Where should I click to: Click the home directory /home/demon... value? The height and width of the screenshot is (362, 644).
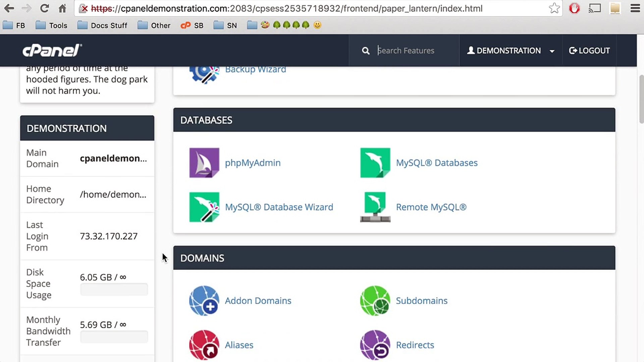[113, 195]
